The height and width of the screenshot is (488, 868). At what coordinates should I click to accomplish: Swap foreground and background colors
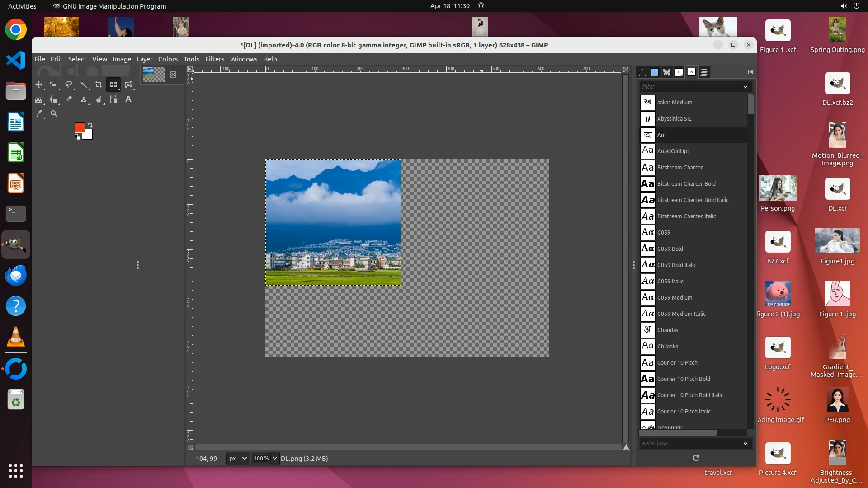click(x=90, y=125)
